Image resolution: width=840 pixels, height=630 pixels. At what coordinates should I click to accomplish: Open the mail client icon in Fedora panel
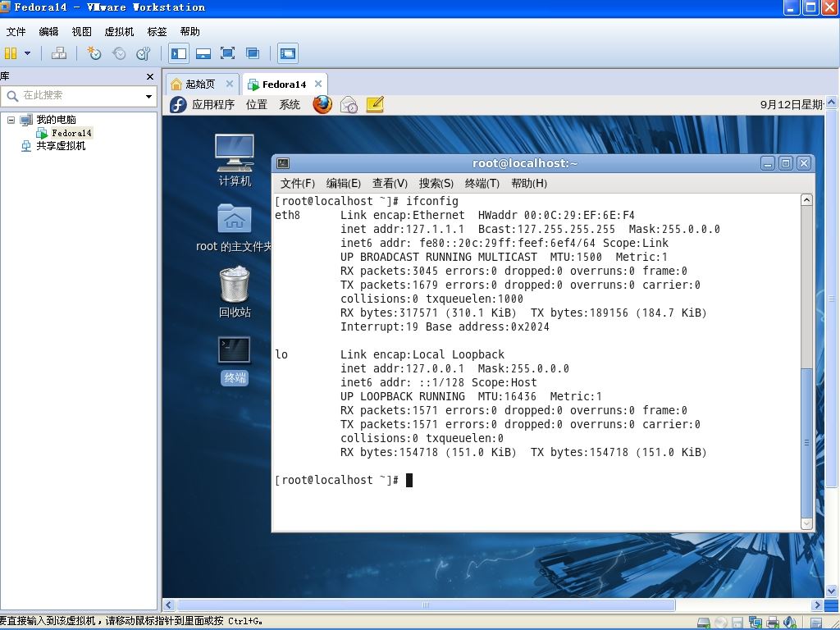coord(349,104)
